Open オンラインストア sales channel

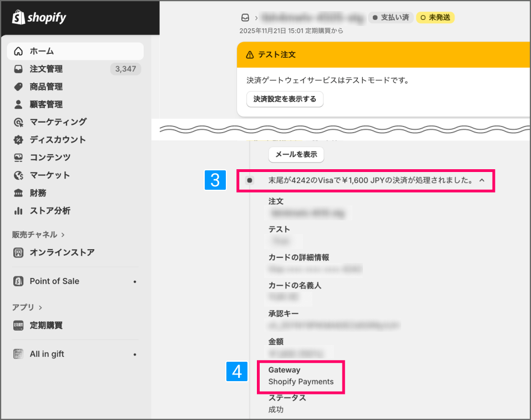[x=62, y=252]
